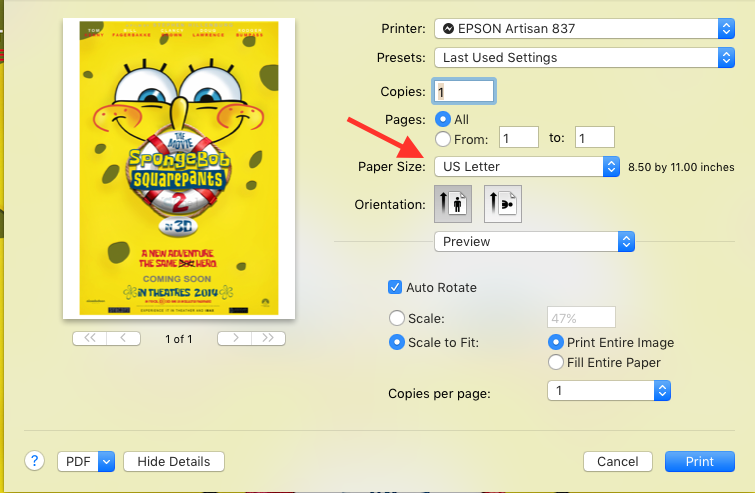Click the Scale percentage field 47%
This screenshot has width=755, height=493.
click(x=581, y=317)
